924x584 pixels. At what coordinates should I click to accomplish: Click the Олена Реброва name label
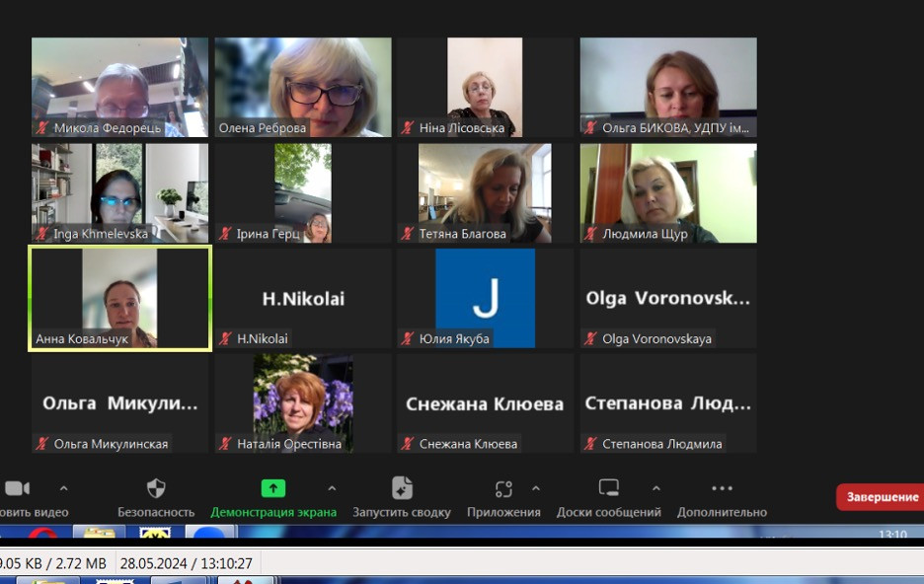(x=263, y=128)
